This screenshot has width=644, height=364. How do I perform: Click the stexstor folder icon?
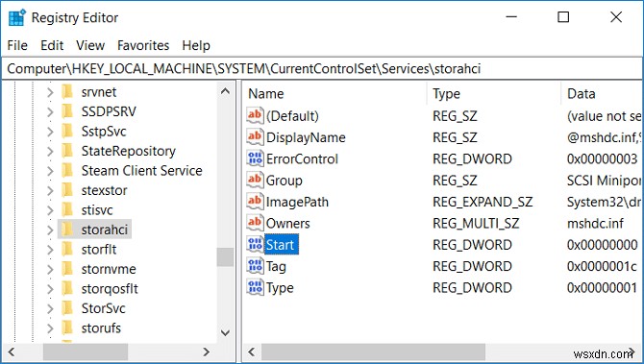pos(67,190)
